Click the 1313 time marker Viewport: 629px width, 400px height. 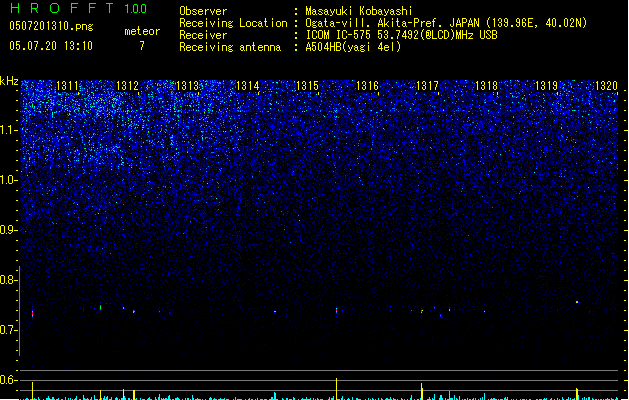(188, 86)
